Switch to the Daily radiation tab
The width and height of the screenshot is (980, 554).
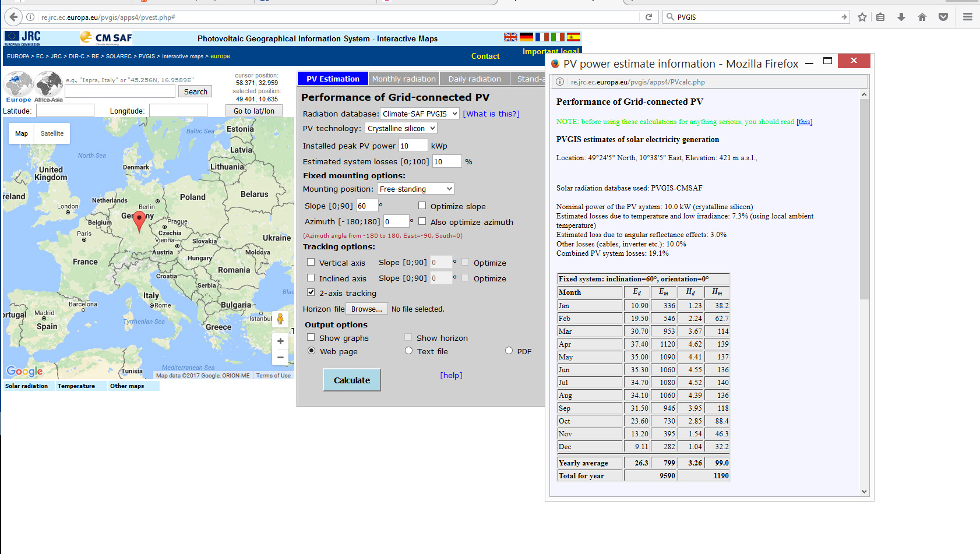tap(474, 79)
